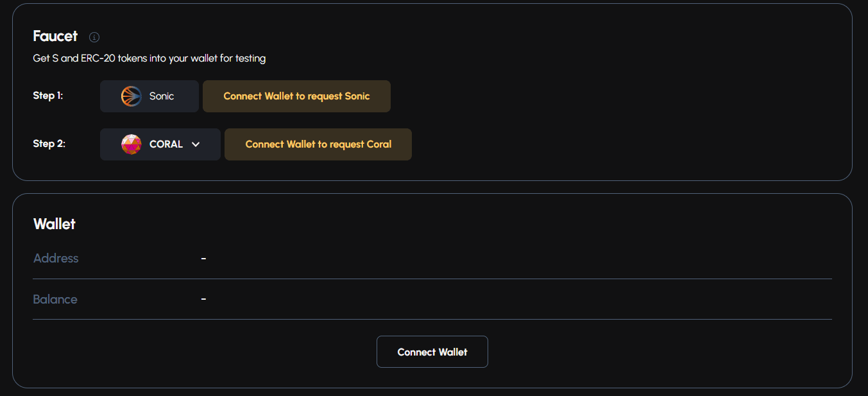
Task: Click the Address field label
Action: pyautogui.click(x=56, y=258)
